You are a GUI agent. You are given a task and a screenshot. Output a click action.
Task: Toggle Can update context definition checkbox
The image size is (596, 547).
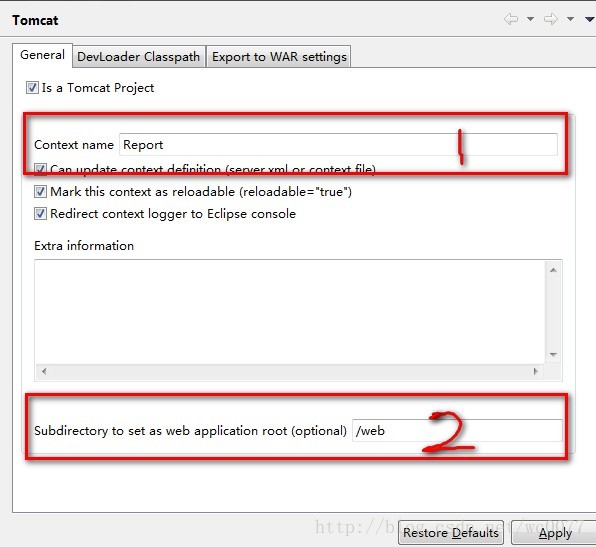[x=40, y=169]
